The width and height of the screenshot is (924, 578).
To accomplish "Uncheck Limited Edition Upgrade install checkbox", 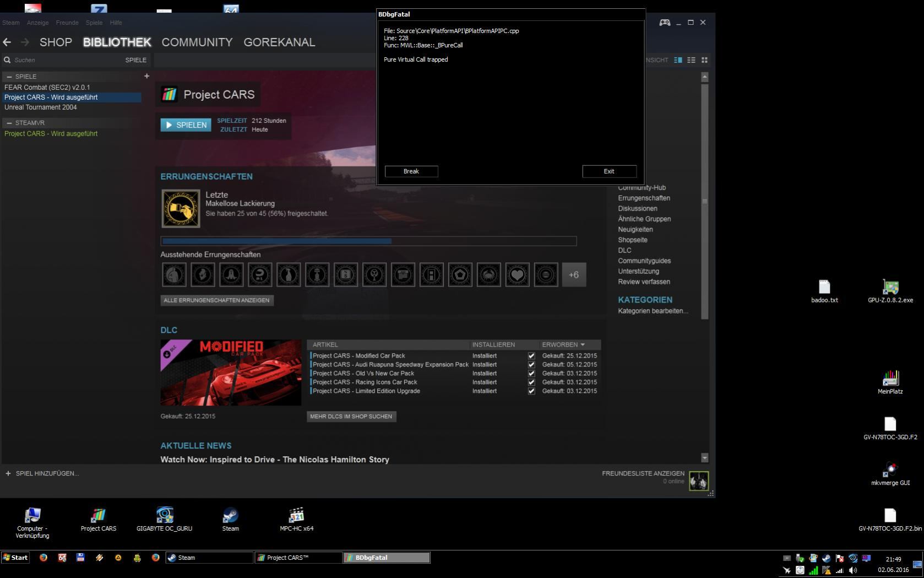I will click(531, 391).
